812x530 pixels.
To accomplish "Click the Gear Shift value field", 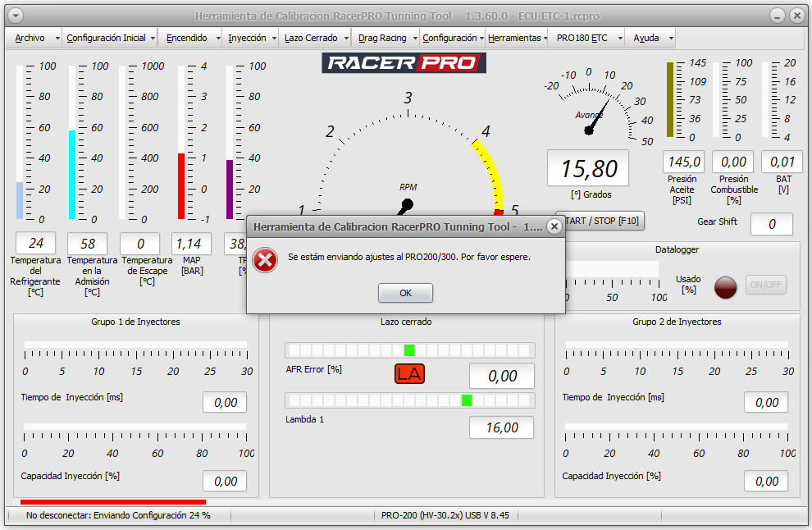I will pos(772,224).
